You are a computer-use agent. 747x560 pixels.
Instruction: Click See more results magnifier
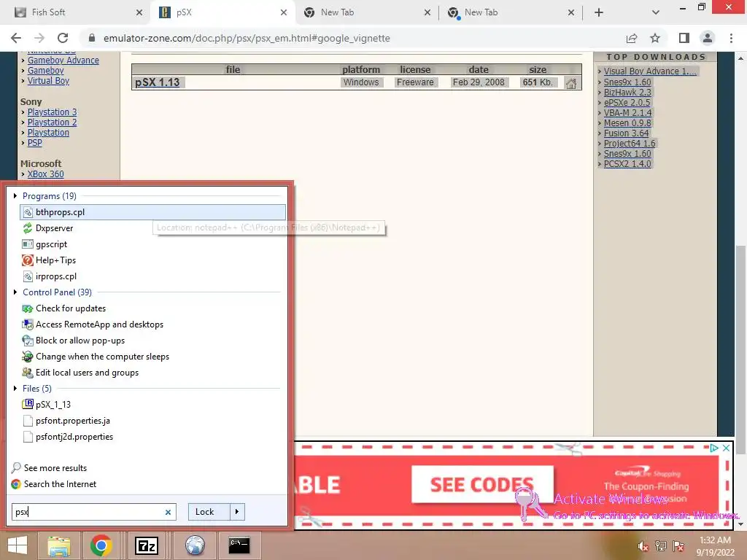(16, 467)
